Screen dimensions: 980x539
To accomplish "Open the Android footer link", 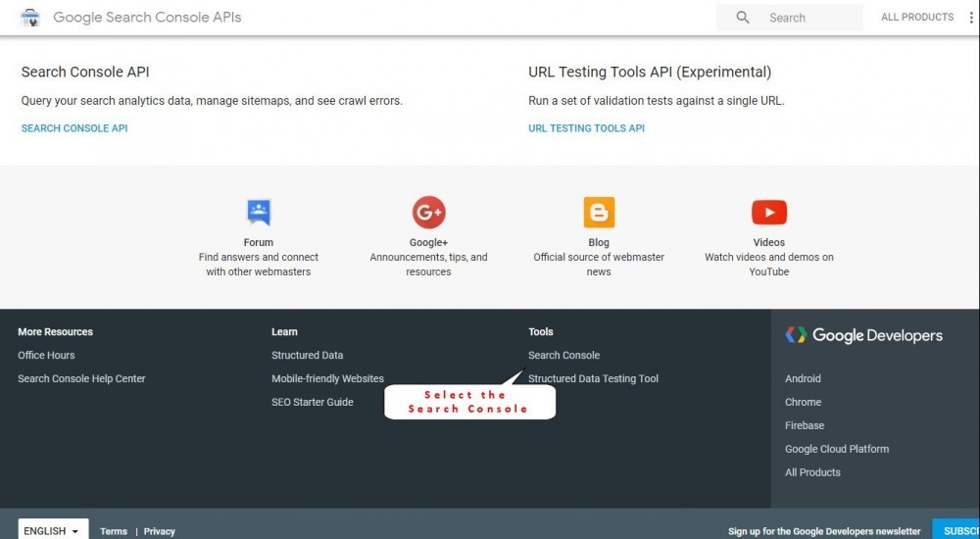I will tap(803, 378).
